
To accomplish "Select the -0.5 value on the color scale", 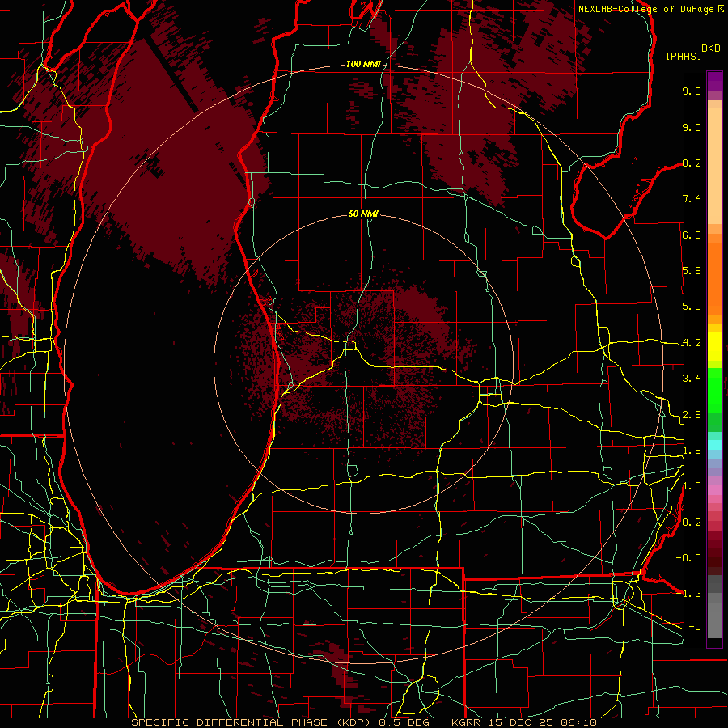I will (x=688, y=558).
